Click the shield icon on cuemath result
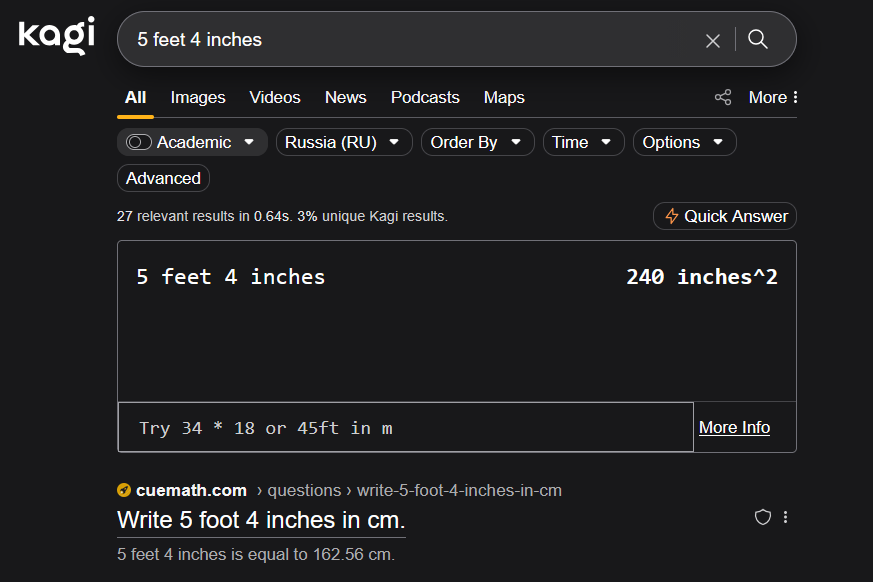Image resolution: width=873 pixels, height=582 pixels. point(763,517)
